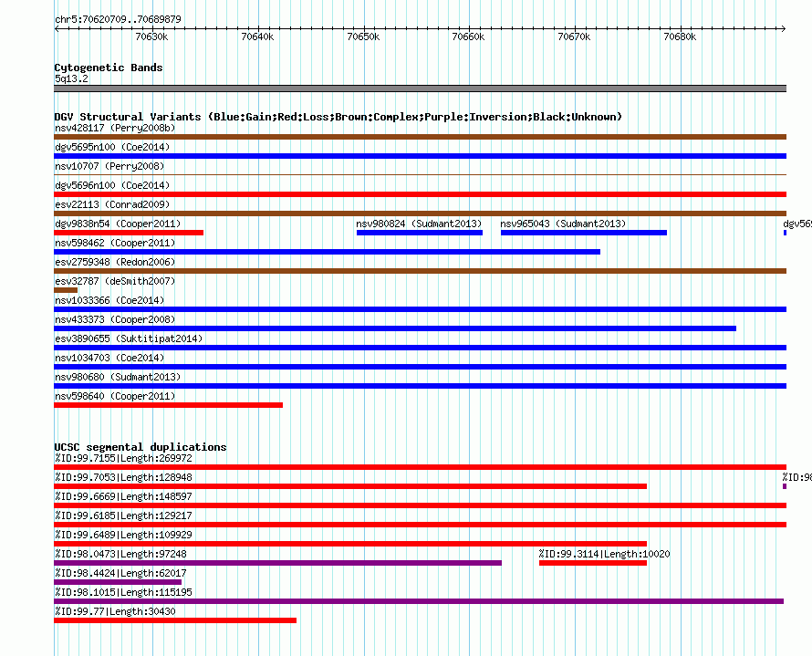Click the nsv428117 (Perry2008b) variant label
The height and width of the screenshot is (656, 812).
coord(115,128)
